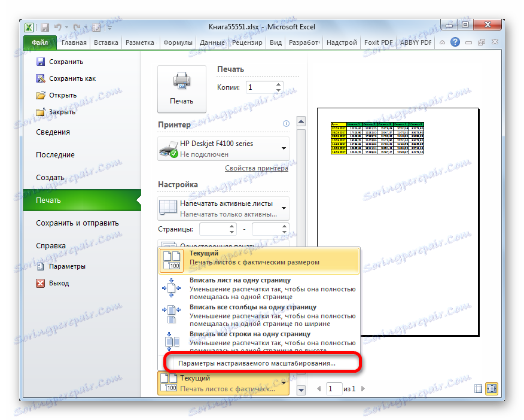
Task: Select the Печать section in the sidebar
Action: click(82, 200)
